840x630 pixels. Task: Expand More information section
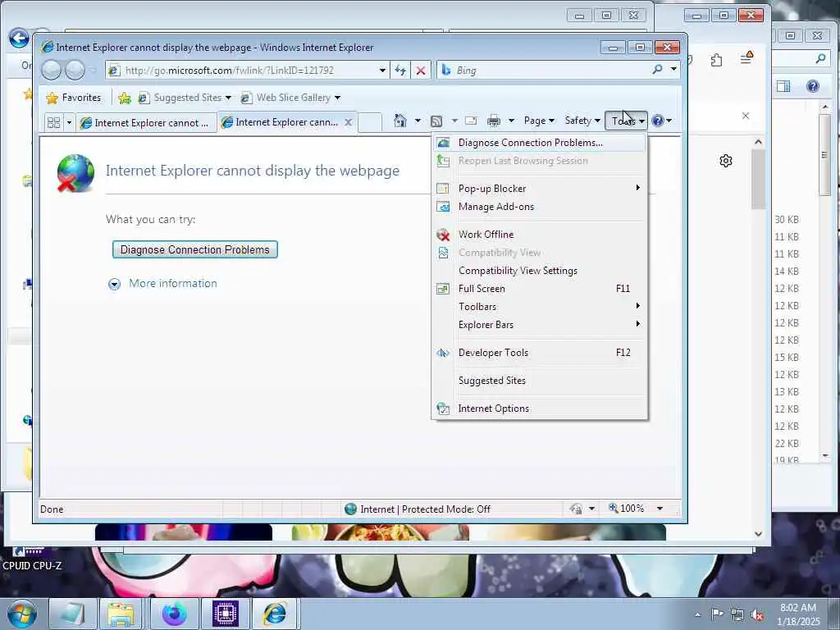click(114, 284)
